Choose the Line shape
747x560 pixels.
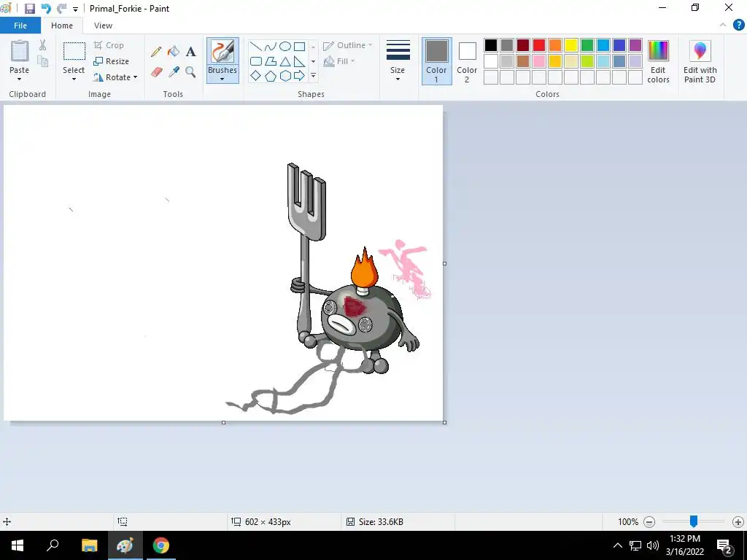coord(256,46)
